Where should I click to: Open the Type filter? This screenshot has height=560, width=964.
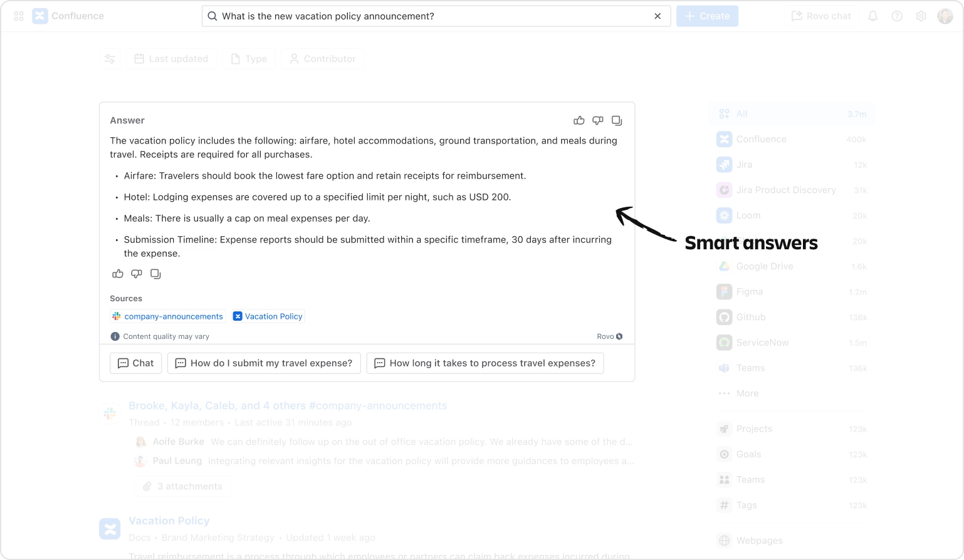(249, 59)
